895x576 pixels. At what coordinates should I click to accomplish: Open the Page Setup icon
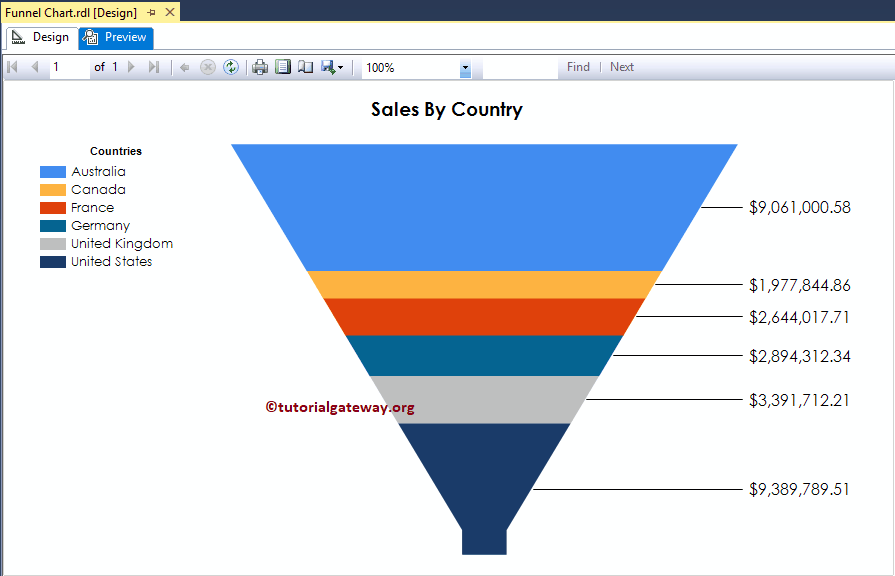305,66
